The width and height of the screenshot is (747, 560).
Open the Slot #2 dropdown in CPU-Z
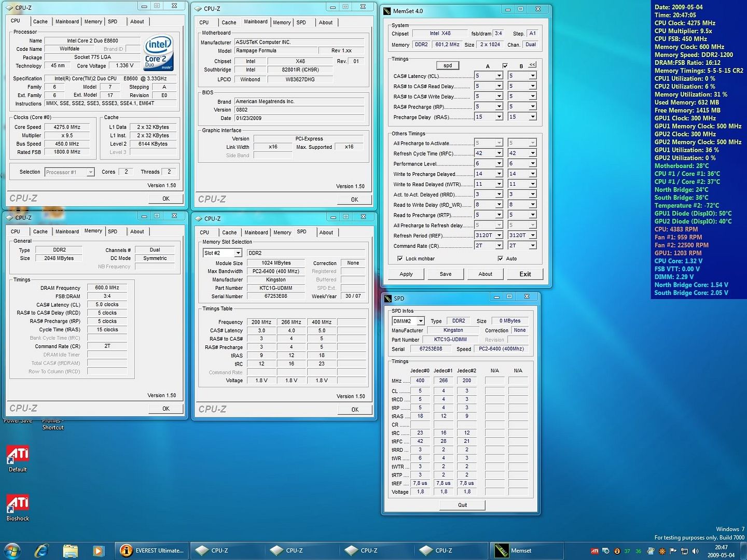238,253
